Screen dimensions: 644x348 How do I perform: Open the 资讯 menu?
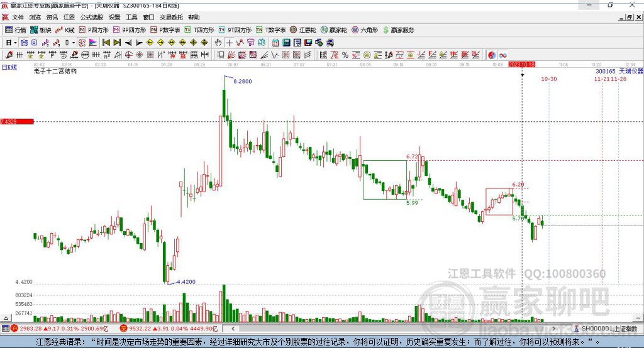tap(52, 17)
